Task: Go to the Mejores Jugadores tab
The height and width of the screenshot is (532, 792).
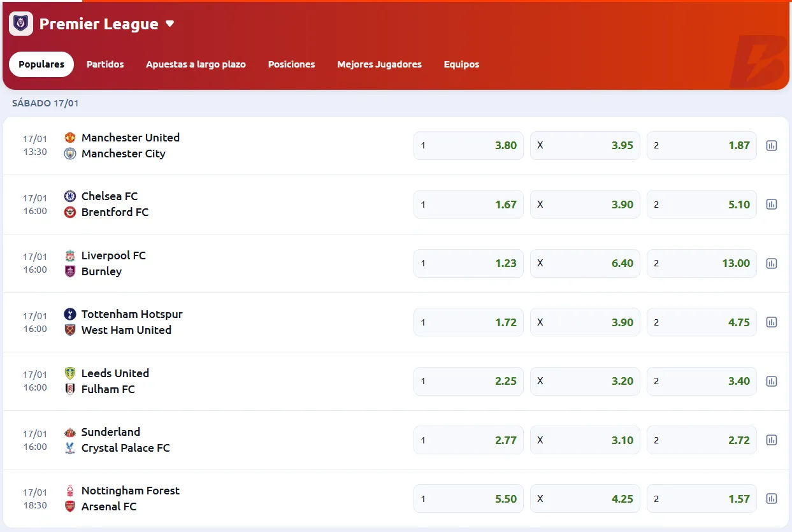Action: (379, 64)
